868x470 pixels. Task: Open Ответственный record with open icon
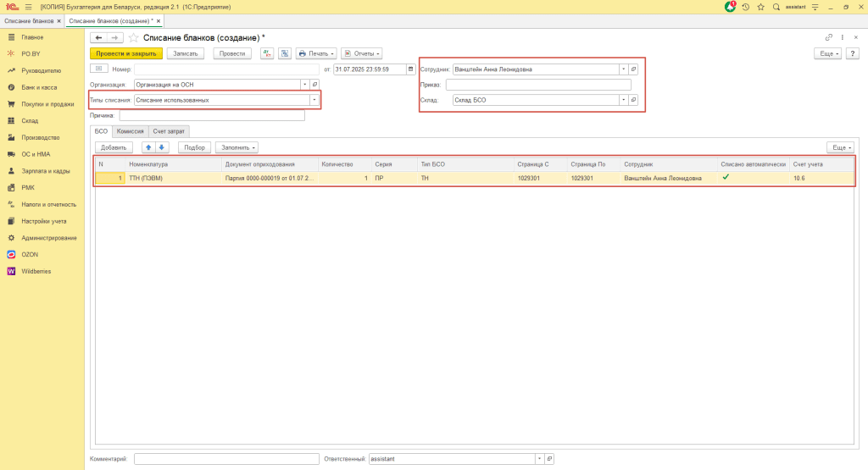pyautogui.click(x=549, y=459)
